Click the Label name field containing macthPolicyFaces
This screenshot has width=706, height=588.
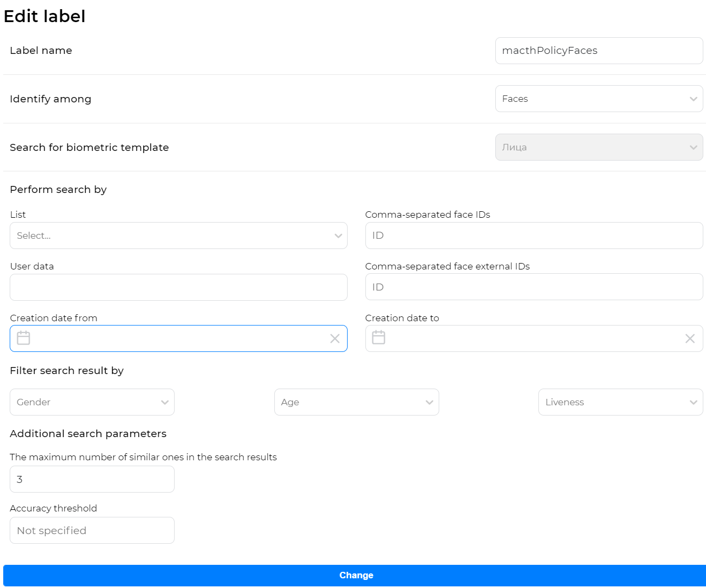pyautogui.click(x=599, y=50)
